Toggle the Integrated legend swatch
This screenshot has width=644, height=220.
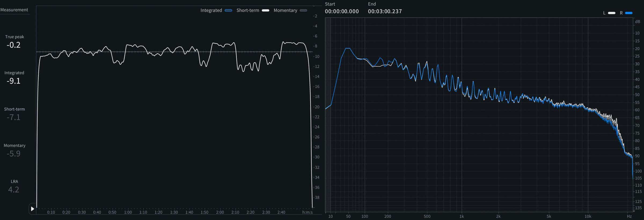coord(228,10)
